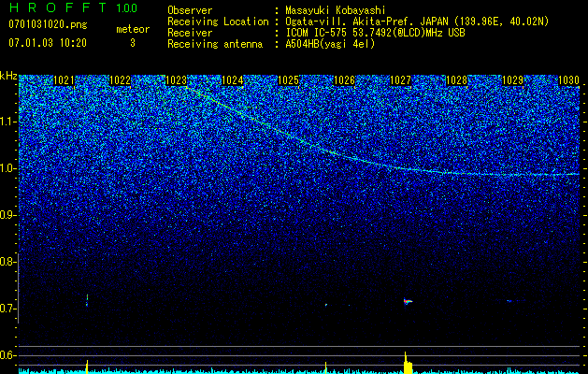The width and height of the screenshot is (588, 374).
Task: Click the vertical meteor echo below 1021
Action: click(87, 300)
